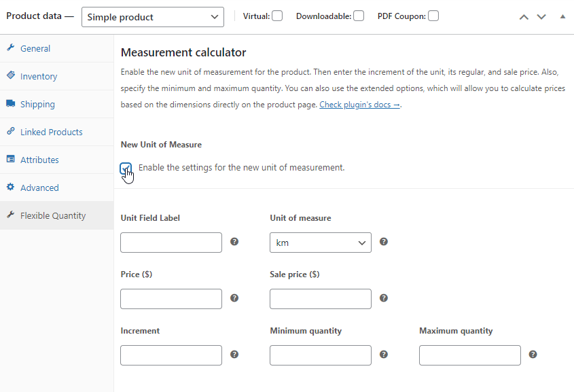Open the Shipping tab
Image resolution: width=574 pixels, height=392 pixels.
pyautogui.click(x=57, y=105)
